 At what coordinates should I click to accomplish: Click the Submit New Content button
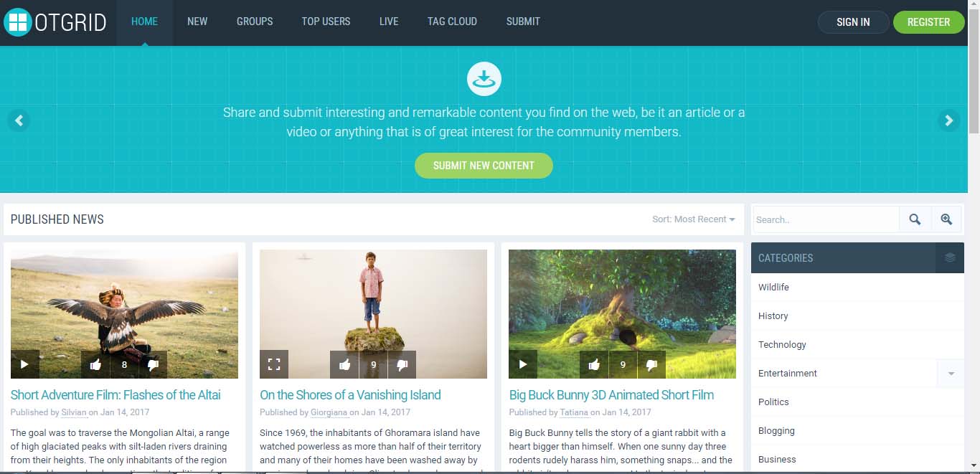[x=484, y=165]
